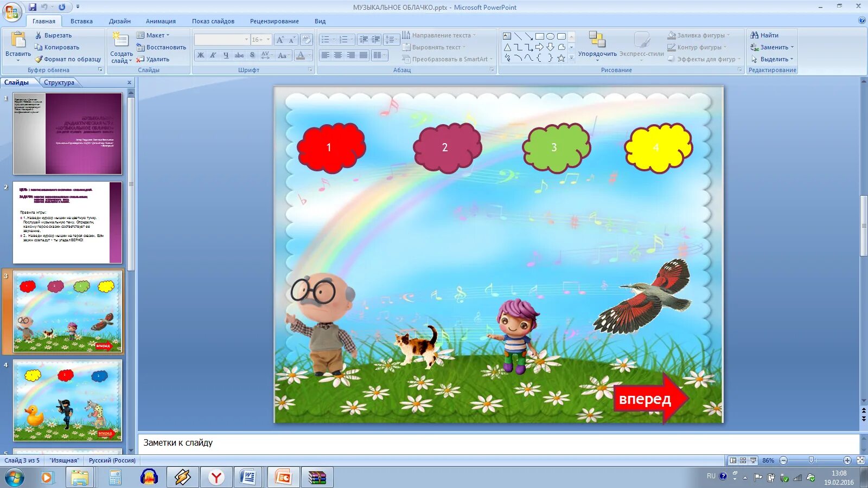Open Вставка tab

click(81, 21)
